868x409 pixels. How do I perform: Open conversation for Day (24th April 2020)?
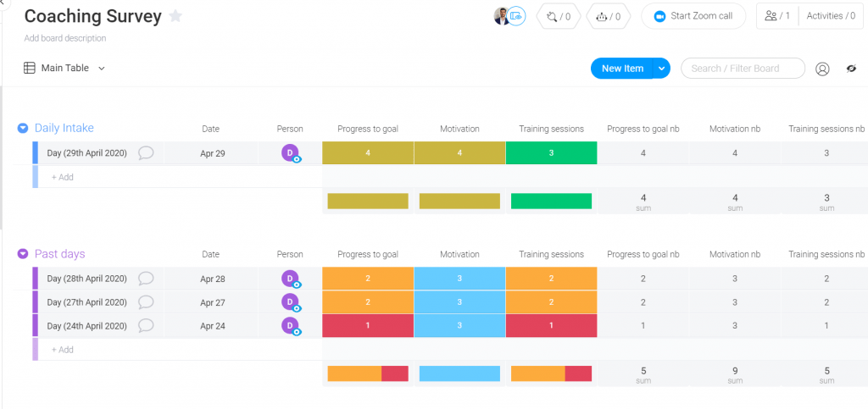click(x=146, y=326)
